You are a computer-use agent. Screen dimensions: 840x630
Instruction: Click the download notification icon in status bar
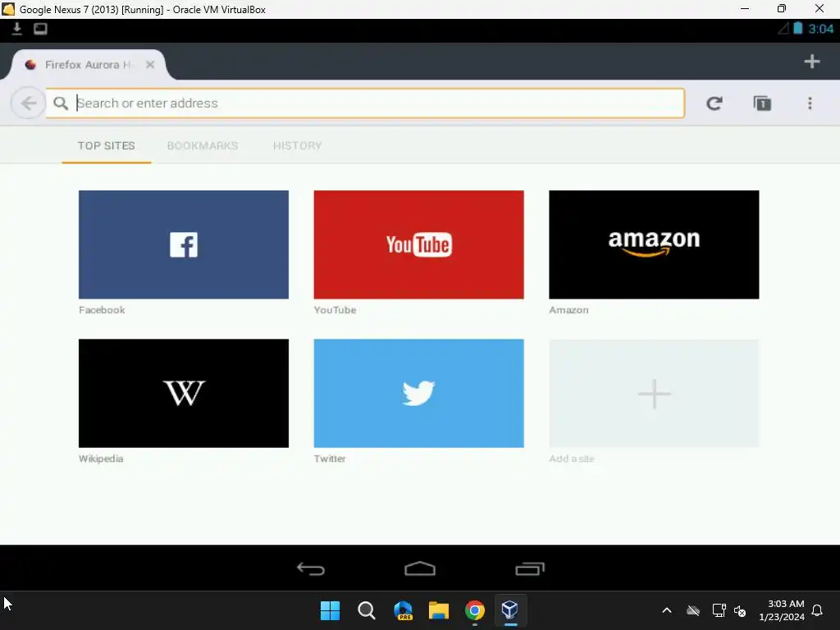pyautogui.click(x=16, y=29)
